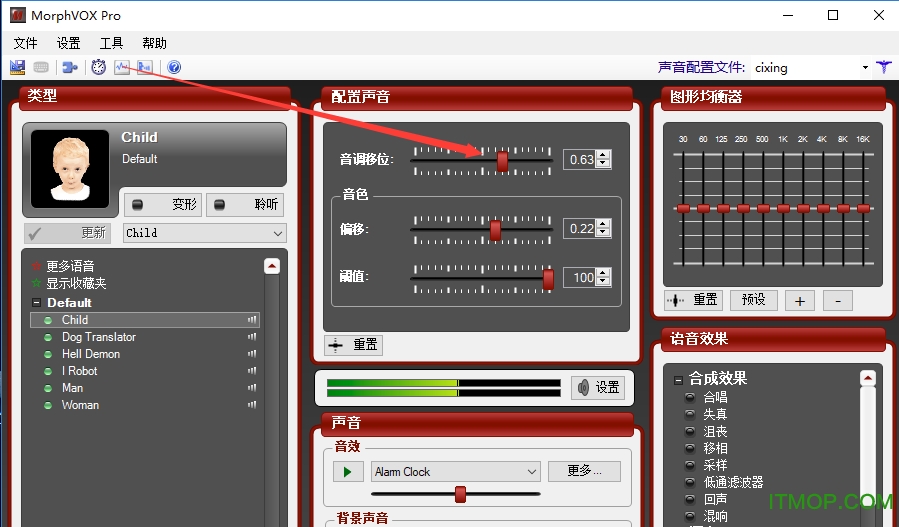The height and width of the screenshot is (527, 899).
Task: Click the signal bars icon on Woman row
Action: [252, 404]
